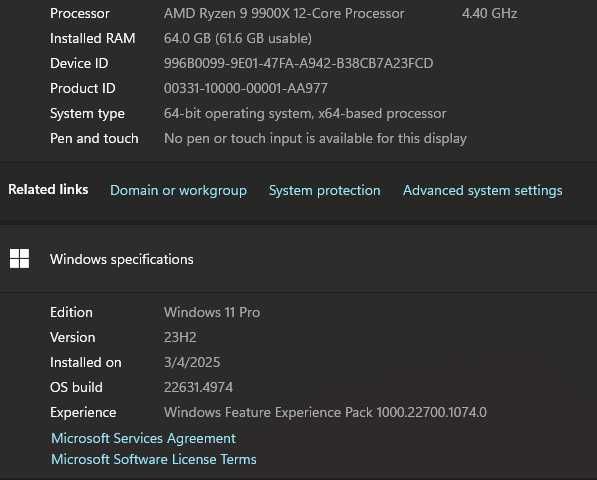Click the Windows Feature Experience Pack value
This screenshot has height=480, width=597.
pos(325,413)
